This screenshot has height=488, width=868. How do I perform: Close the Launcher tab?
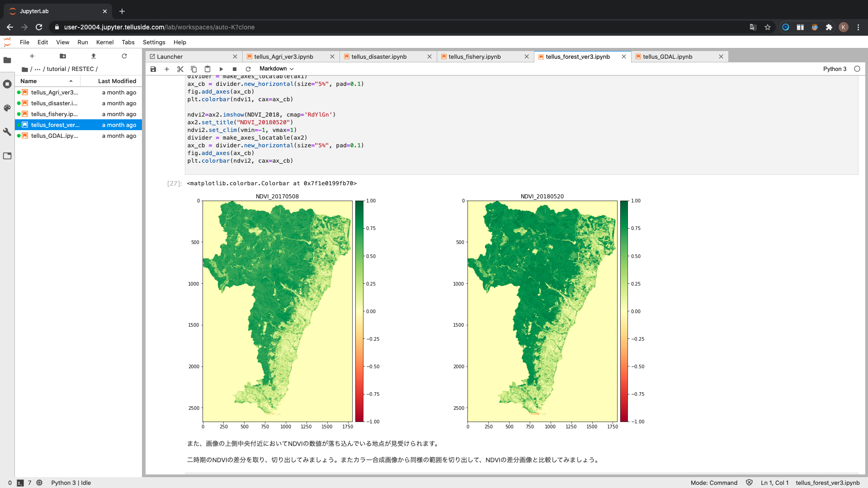[x=235, y=56]
